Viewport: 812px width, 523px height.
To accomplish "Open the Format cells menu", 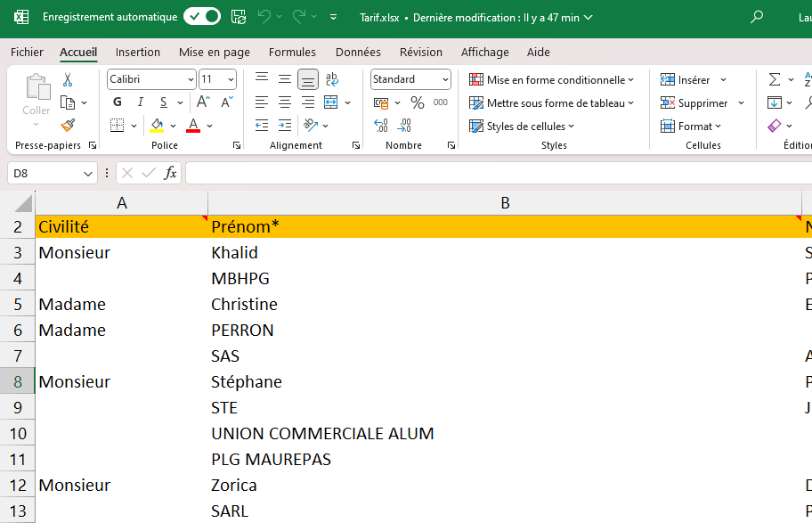I will coord(691,126).
